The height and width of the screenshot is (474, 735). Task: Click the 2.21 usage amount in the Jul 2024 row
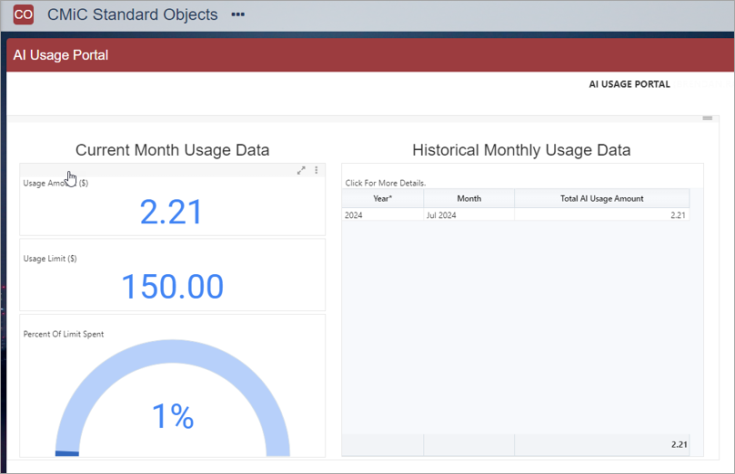coord(678,215)
